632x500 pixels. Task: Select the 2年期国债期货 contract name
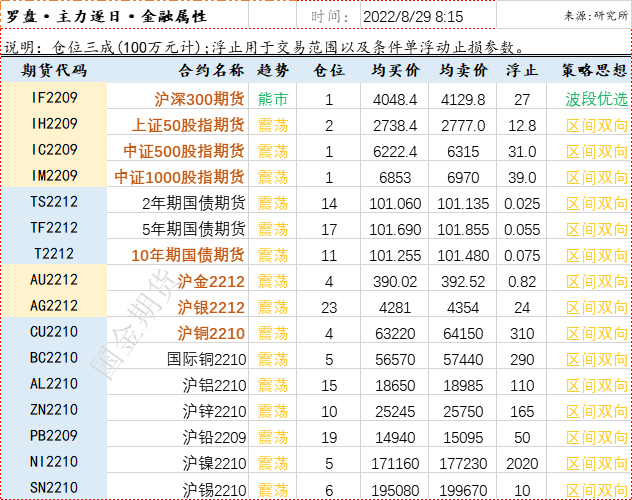click(x=194, y=203)
